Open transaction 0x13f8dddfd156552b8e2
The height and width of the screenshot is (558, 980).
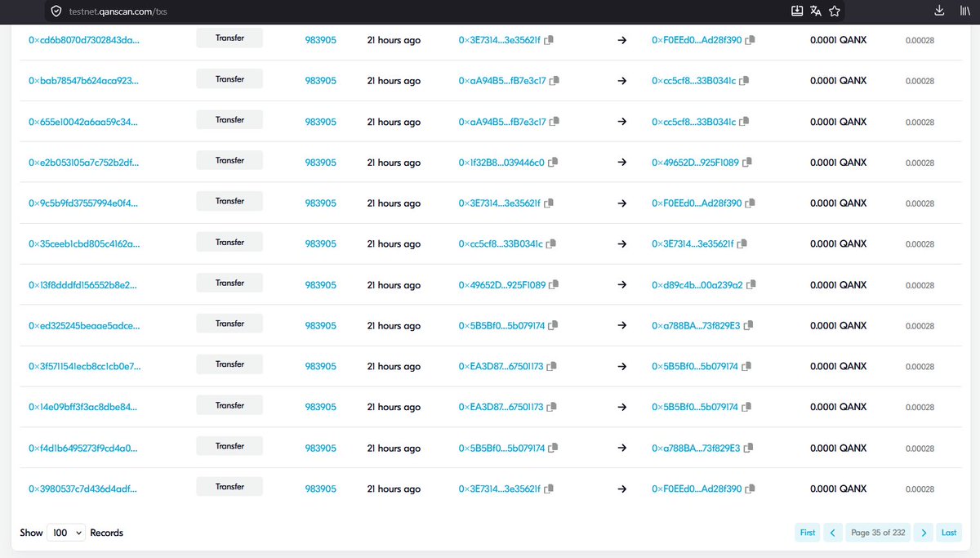(84, 284)
